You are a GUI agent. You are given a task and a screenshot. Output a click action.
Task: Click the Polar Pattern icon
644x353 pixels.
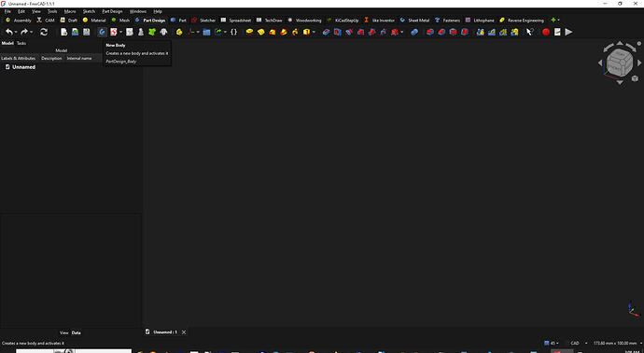point(503,32)
